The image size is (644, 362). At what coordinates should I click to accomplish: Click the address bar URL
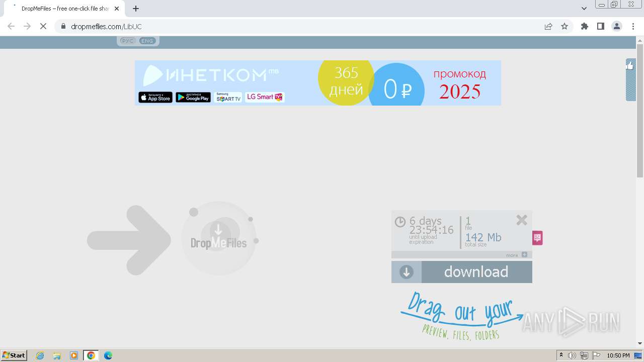click(x=106, y=26)
